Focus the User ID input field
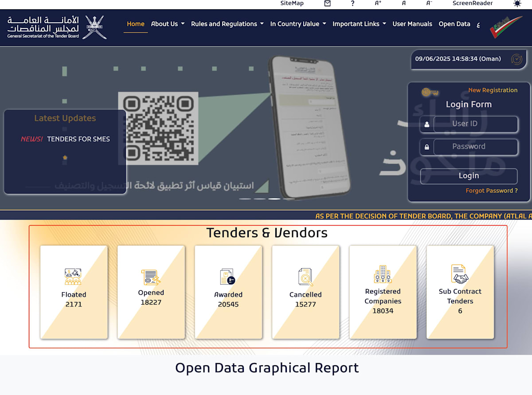This screenshot has width=532, height=395. click(476, 124)
